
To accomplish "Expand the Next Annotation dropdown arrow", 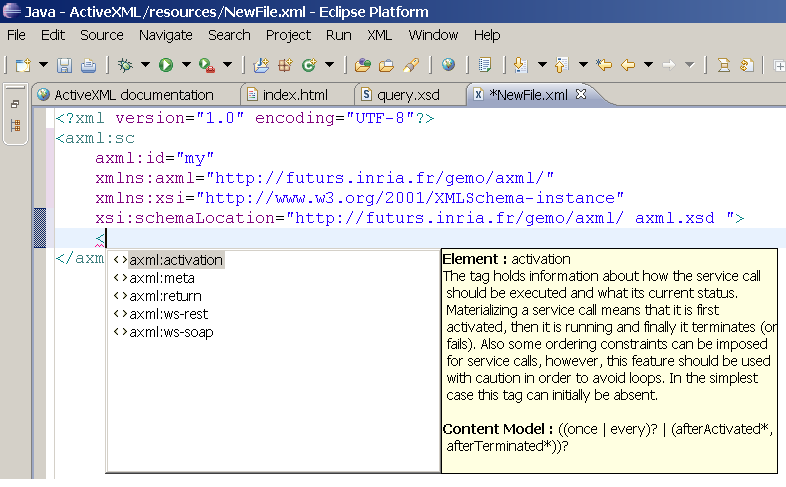I will click(542, 65).
